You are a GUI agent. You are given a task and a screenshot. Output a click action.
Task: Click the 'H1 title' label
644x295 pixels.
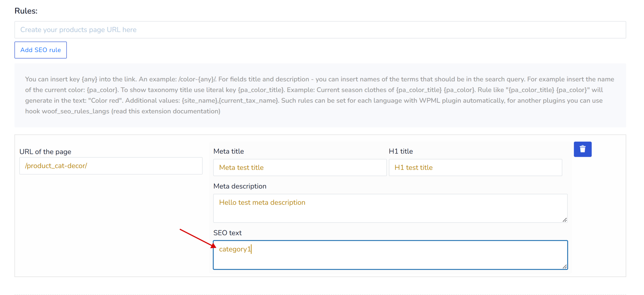(x=400, y=151)
